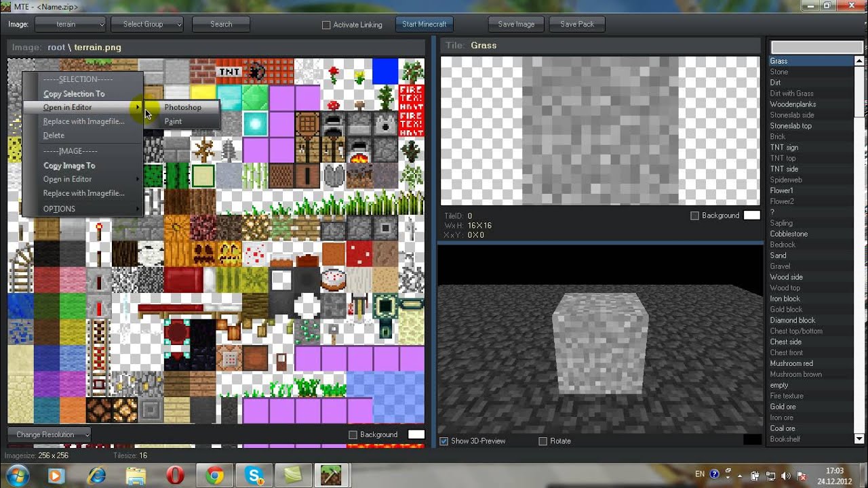This screenshot has width=868, height=488.
Task: Select the jack-o-lantern face tile
Action: (x=229, y=254)
